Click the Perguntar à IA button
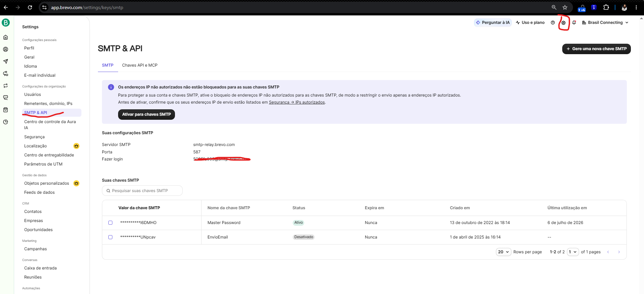 [493, 23]
